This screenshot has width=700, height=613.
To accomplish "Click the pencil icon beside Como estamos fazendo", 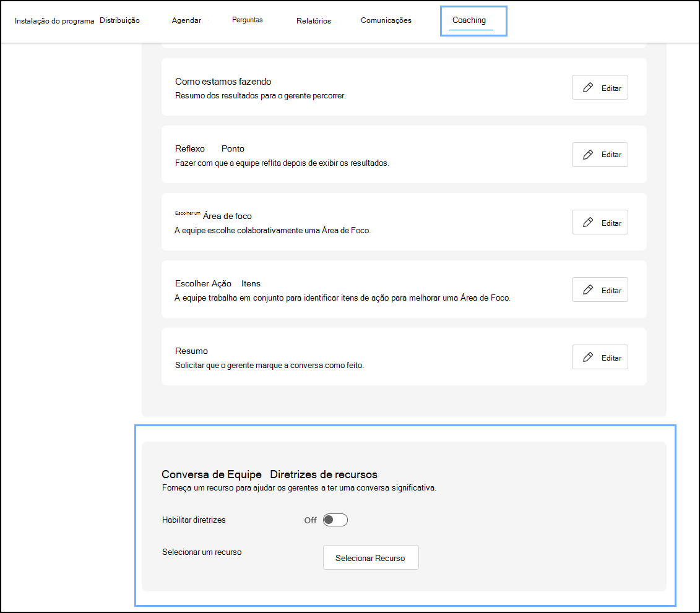I will point(587,87).
